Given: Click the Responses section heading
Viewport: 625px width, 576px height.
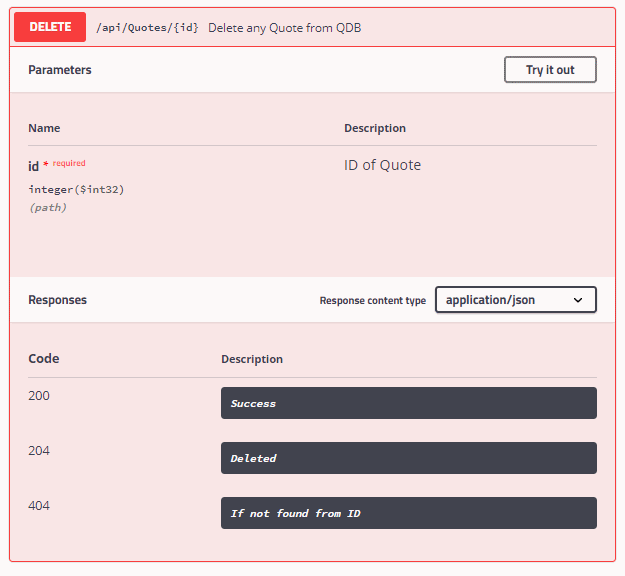Looking at the screenshot, I should tap(57, 300).
